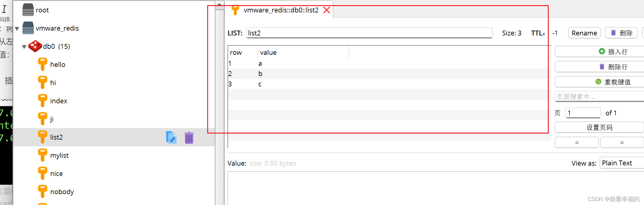644x205 pixels.
Task: Click the key icon beside hi
Action: 42,82
